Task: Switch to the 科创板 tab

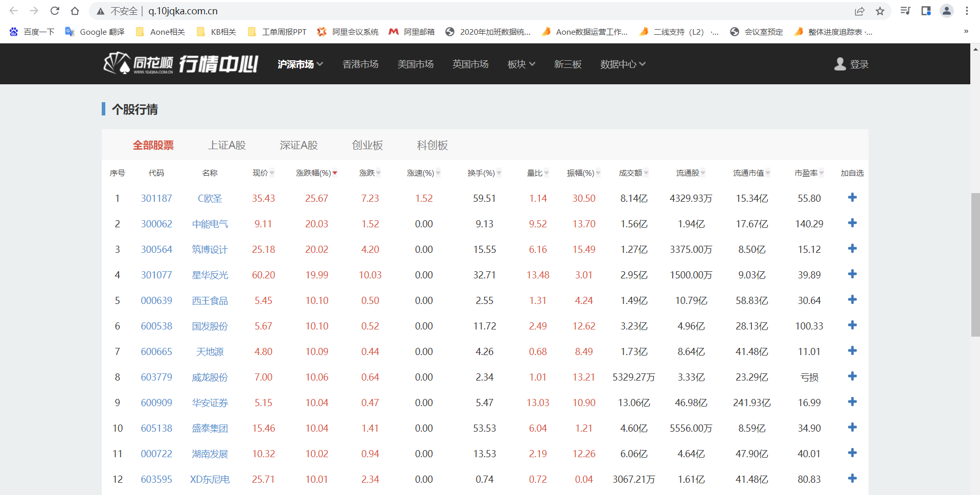Action: (432, 145)
